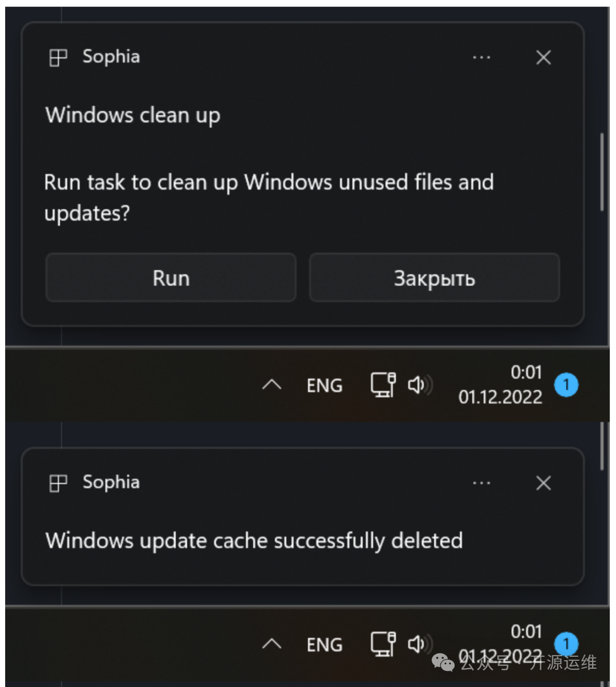Click the volume speaker icon in the taskbar under Закрыть
Image resolution: width=616 pixels, height=687 pixels.
[x=420, y=385]
